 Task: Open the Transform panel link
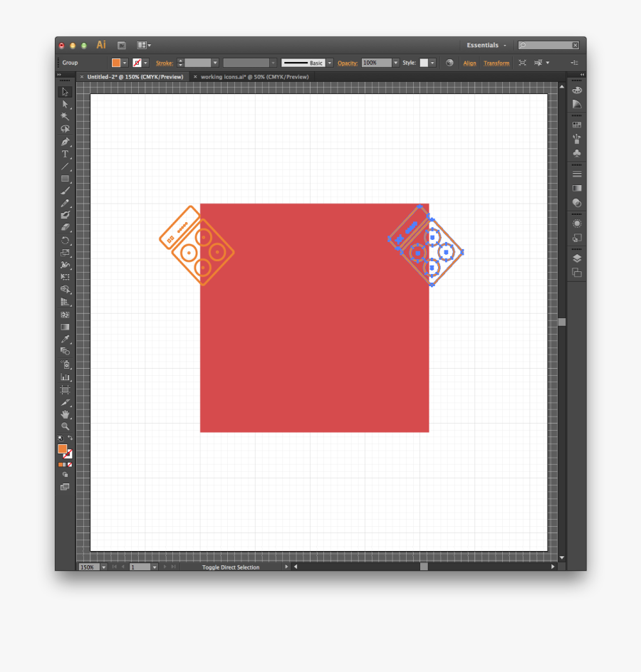point(496,63)
